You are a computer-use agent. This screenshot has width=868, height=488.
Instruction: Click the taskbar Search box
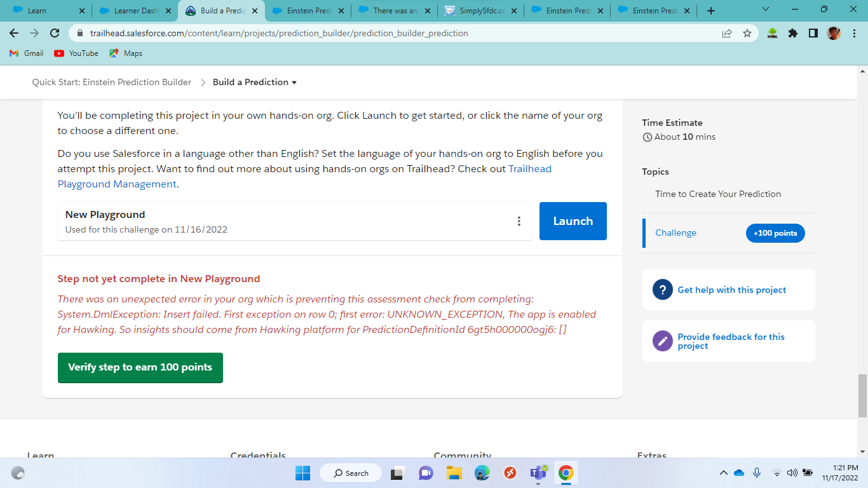coord(351,473)
